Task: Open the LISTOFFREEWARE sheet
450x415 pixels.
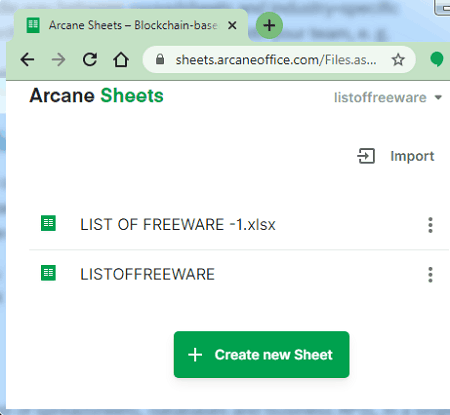Action: tap(147, 274)
